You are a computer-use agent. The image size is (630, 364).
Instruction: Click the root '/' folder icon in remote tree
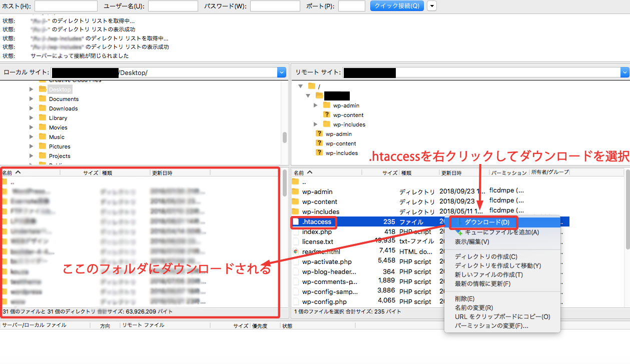(312, 86)
